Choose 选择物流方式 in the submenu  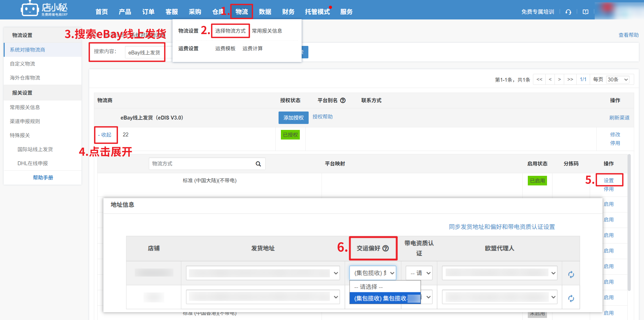(x=230, y=31)
